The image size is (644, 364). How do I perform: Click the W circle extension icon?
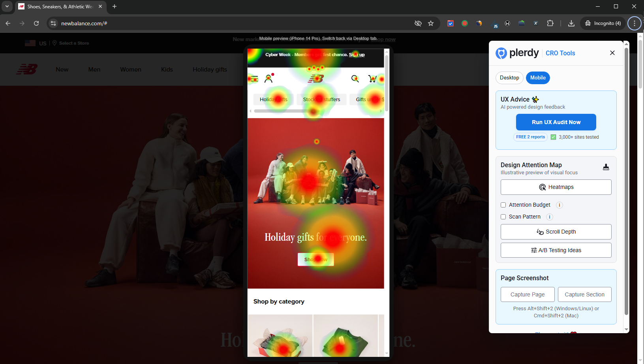pyautogui.click(x=507, y=23)
